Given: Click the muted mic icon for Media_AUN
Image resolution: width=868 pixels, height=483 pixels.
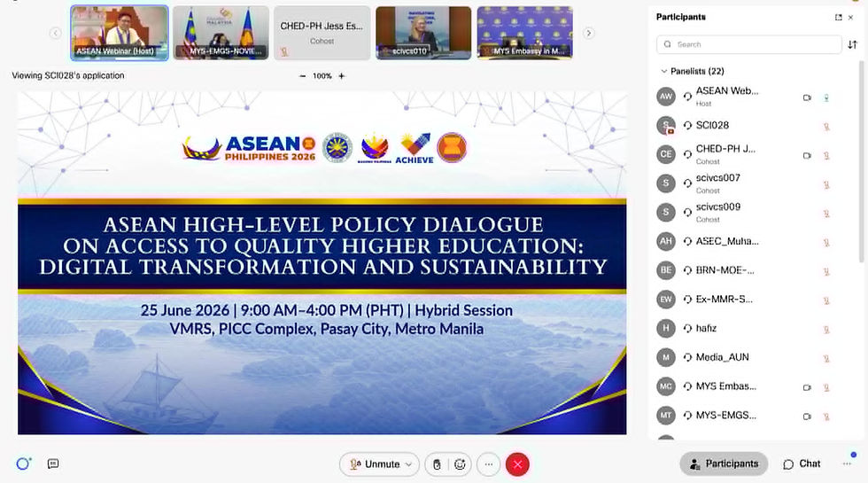Looking at the screenshot, I should (x=825, y=358).
